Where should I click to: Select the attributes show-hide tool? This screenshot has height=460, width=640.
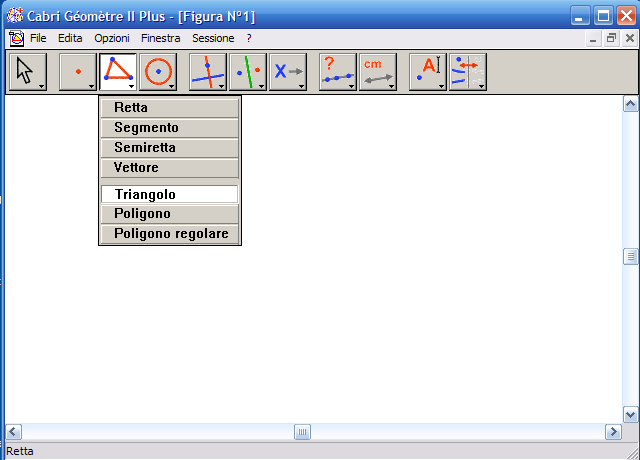468,72
